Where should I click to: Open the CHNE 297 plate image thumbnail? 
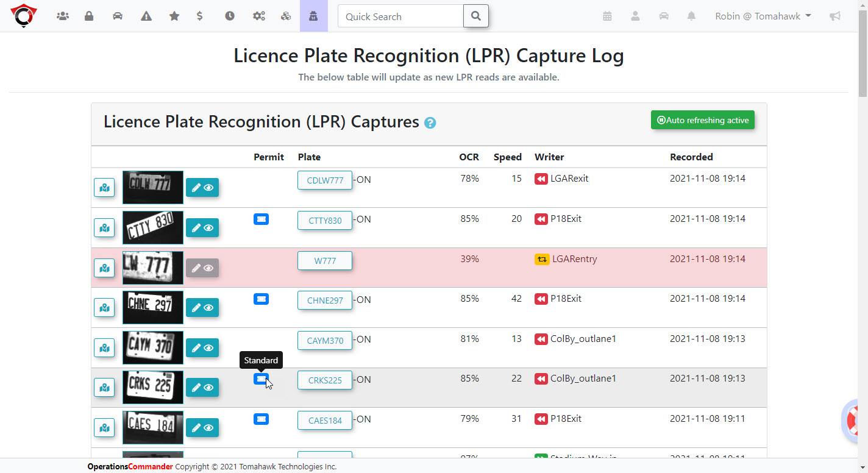[x=152, y=308]
